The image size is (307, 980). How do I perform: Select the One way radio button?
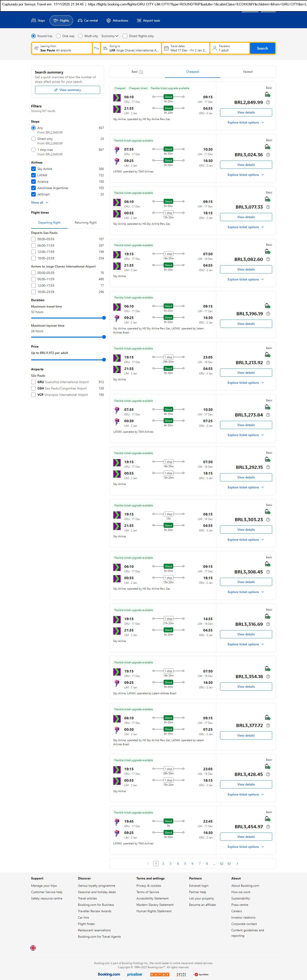point(58,36)
